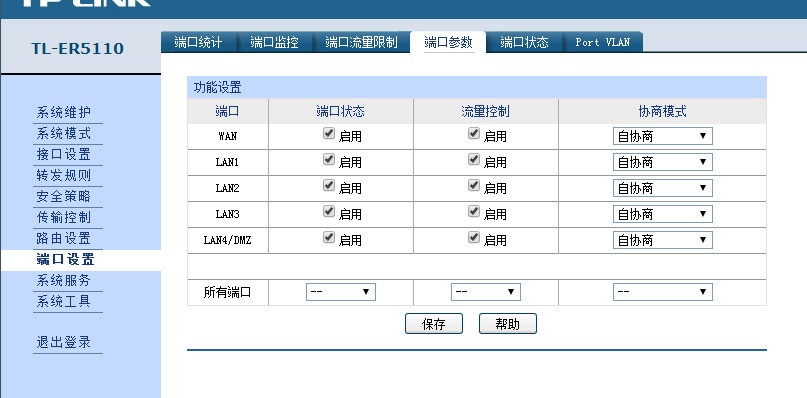This screenshot has width=807, height=398.
Task: Open 转发规则 in sidebar
Action: (x=64, y=176)
